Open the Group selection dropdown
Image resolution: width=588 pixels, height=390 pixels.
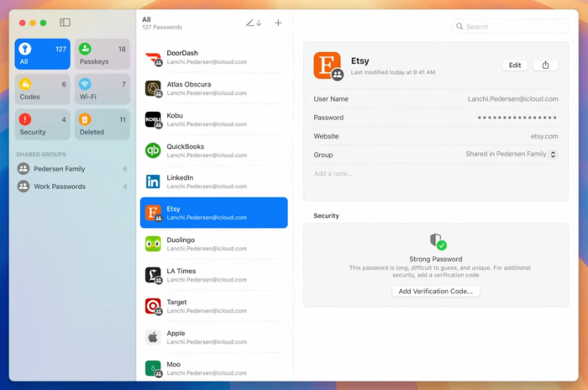(553, 155)
